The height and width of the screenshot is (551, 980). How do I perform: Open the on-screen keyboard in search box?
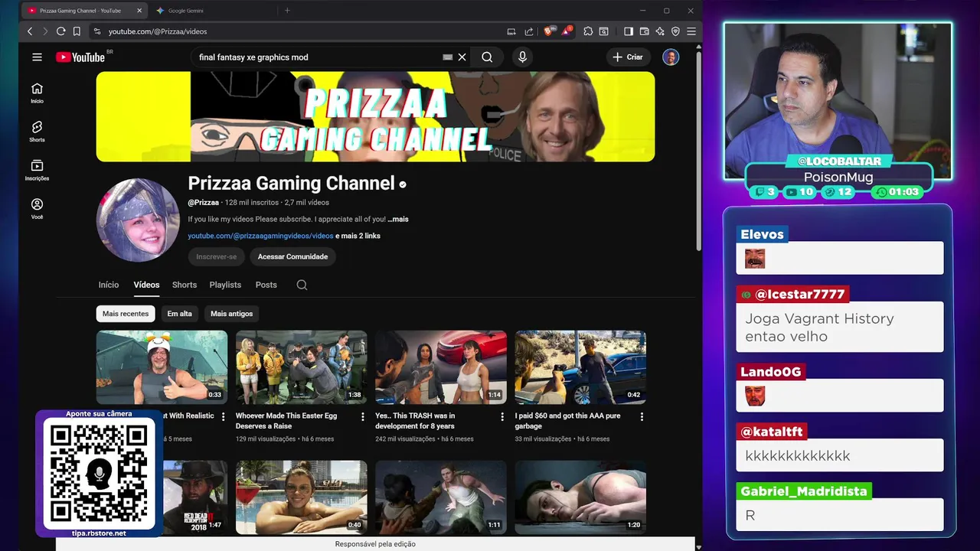tap(447, 57)
